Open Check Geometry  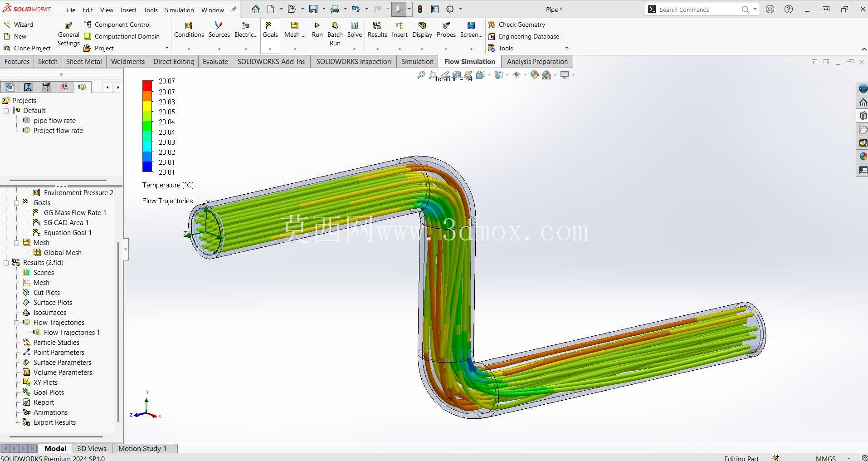[517, 25]
